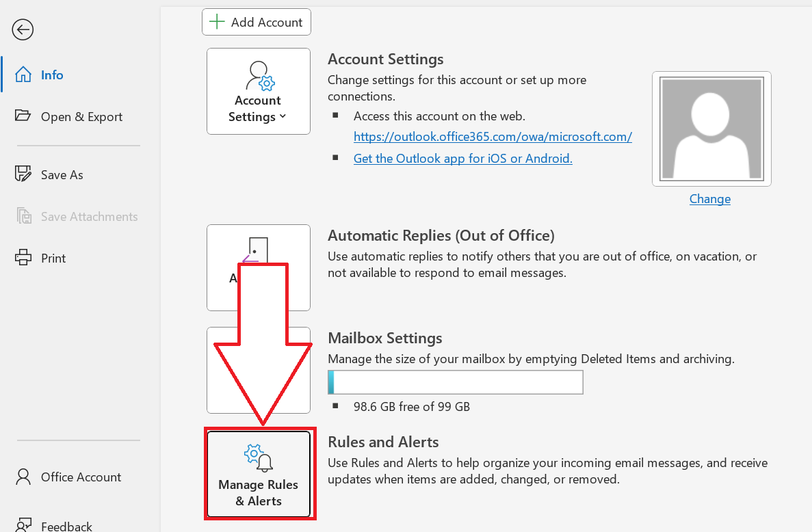Click the green plus on Add Account
Screen dimensions: 812x532
216,21
